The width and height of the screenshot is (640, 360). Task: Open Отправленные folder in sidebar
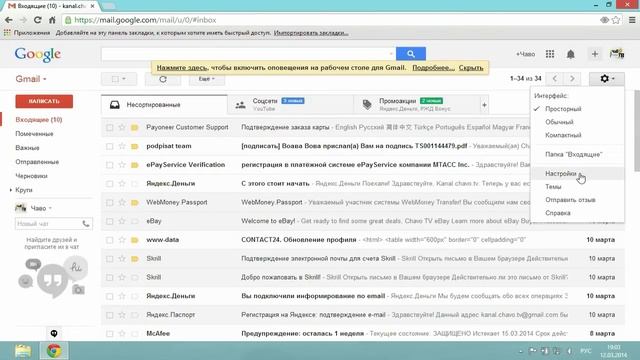[x=37, y=162]
